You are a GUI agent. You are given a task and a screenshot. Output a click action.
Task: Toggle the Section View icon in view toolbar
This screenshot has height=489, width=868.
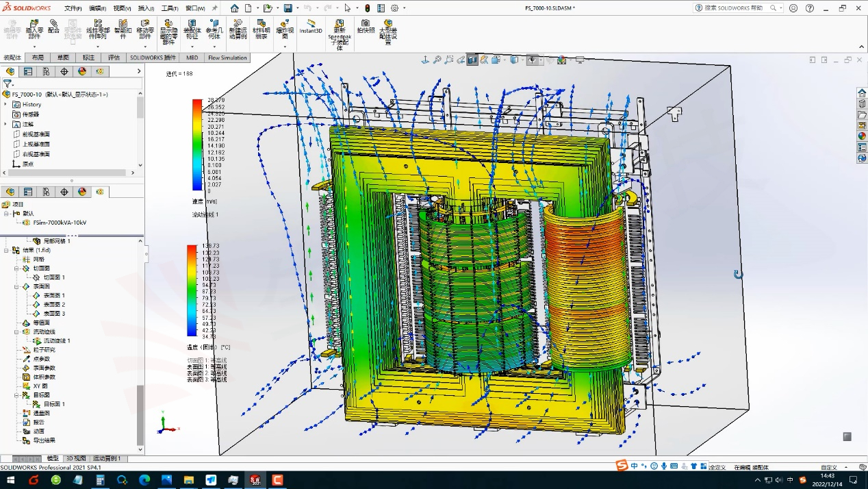pos(472,60)
